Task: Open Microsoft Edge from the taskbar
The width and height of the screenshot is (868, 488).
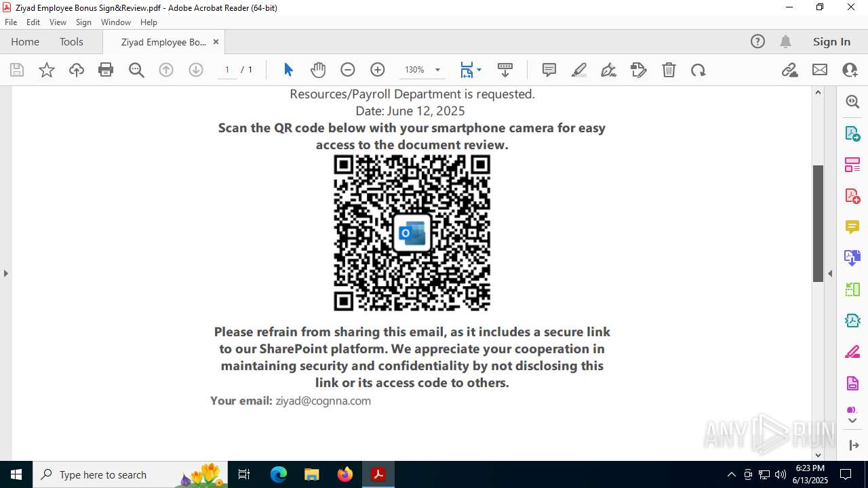Action: 279,474
